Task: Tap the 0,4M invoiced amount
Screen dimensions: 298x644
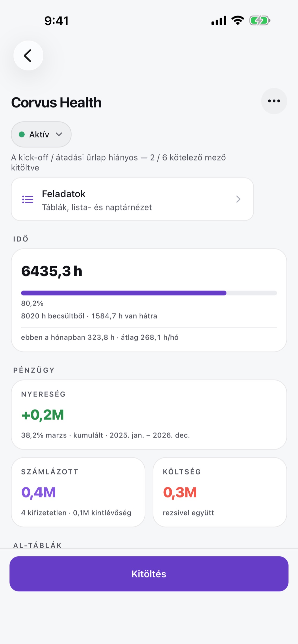Action: click(38, 492)
